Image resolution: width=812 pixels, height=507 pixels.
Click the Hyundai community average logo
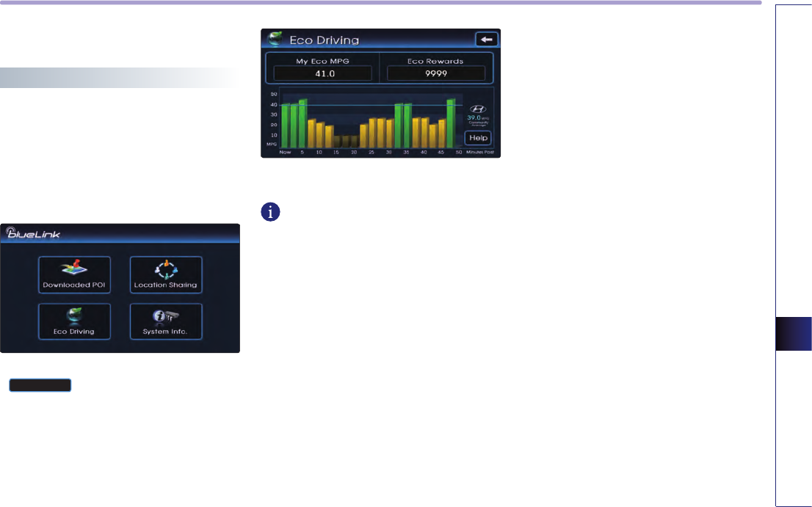477,109
